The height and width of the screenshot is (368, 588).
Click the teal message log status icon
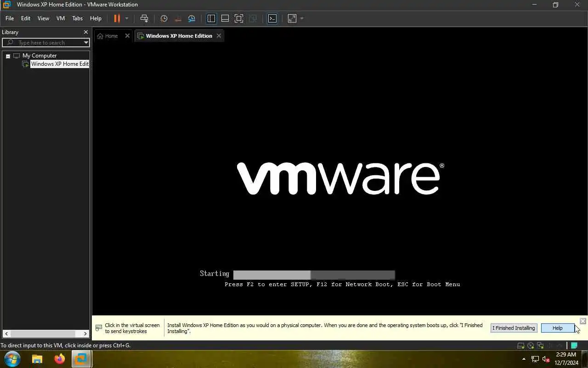(x=574, y=345)
